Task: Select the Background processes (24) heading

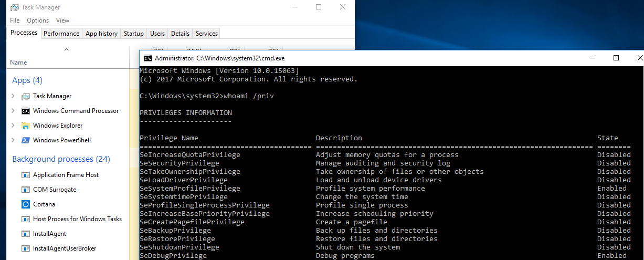Action: pos(61,159)
